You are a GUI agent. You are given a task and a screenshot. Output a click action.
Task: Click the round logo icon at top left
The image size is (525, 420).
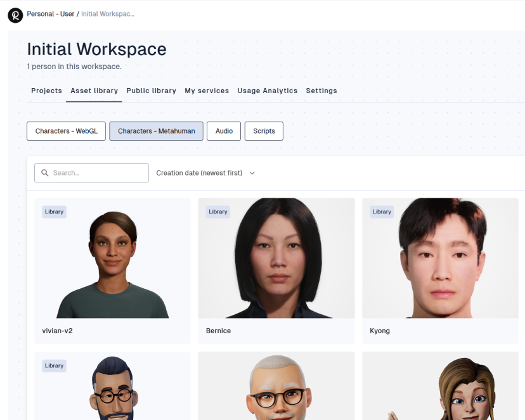(x=15, y=15)
